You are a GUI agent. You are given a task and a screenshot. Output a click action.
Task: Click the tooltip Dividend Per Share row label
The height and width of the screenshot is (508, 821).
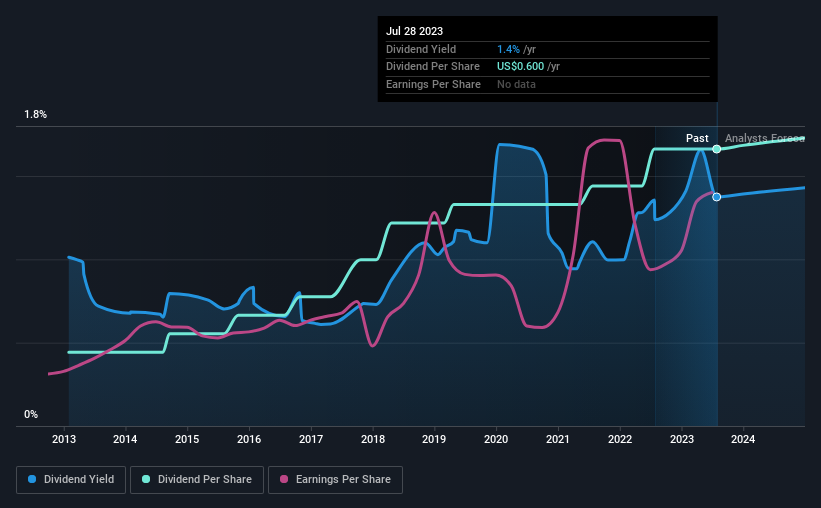[432, 67]
